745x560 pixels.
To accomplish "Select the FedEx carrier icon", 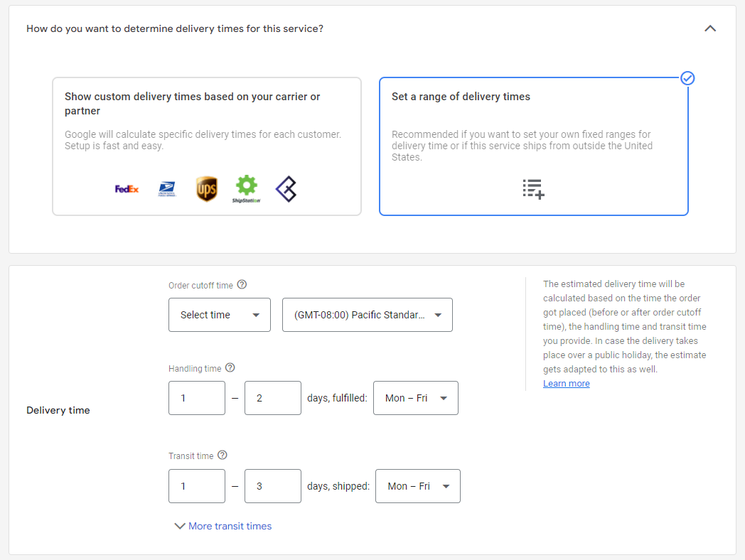I will 127,188.
